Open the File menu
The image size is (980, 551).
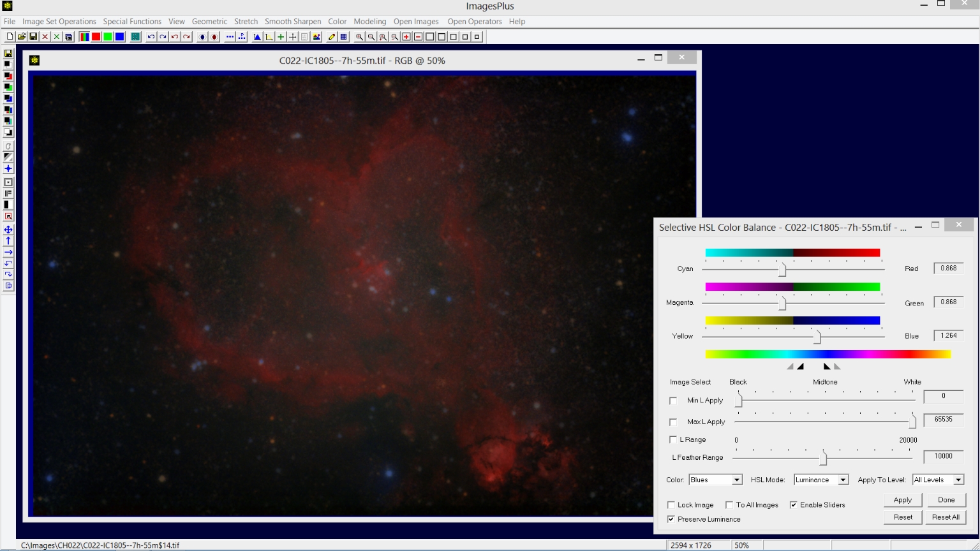click(10, 21)
